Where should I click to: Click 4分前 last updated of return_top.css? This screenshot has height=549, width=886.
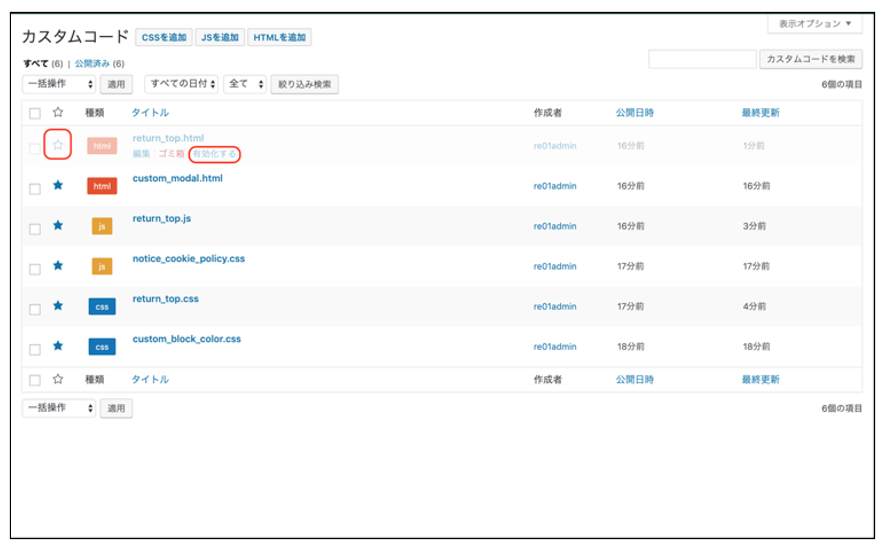click(x=754, y=306)
